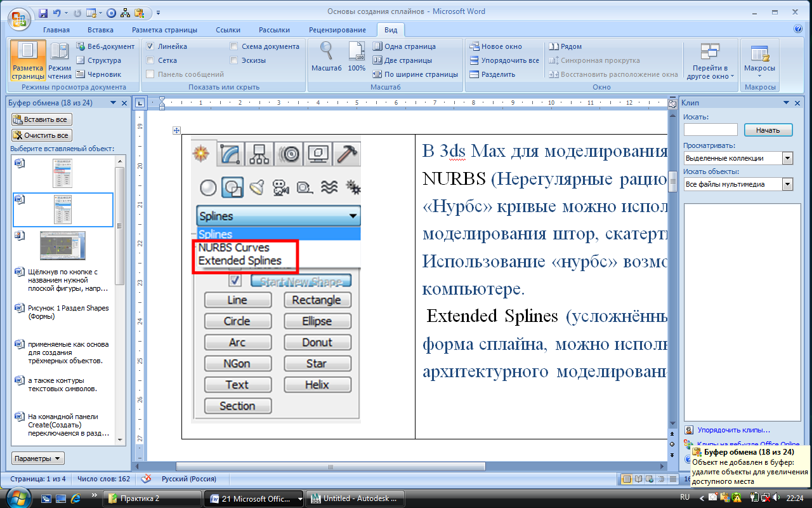Open Customize Quick Access Toolbar arrow
Viewport: 812px width, 508px height.
click(x=158, y=12)
